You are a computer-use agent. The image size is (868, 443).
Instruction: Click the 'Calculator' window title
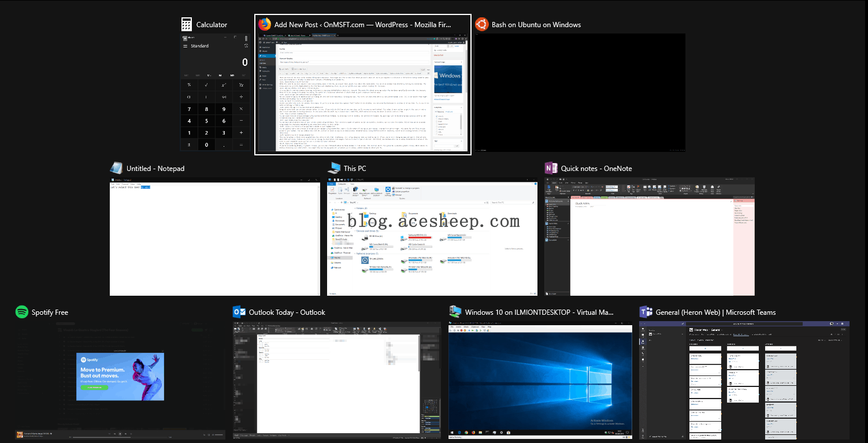coord(212,25)
